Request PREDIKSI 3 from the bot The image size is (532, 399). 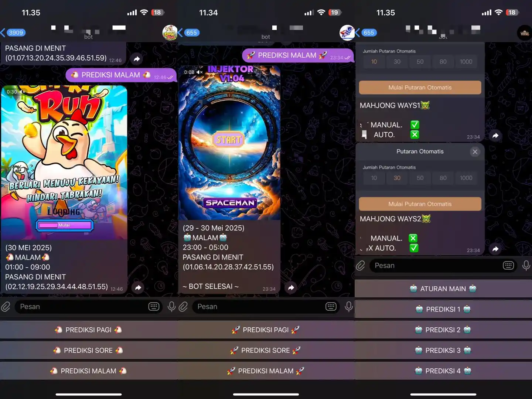[443, 350]
